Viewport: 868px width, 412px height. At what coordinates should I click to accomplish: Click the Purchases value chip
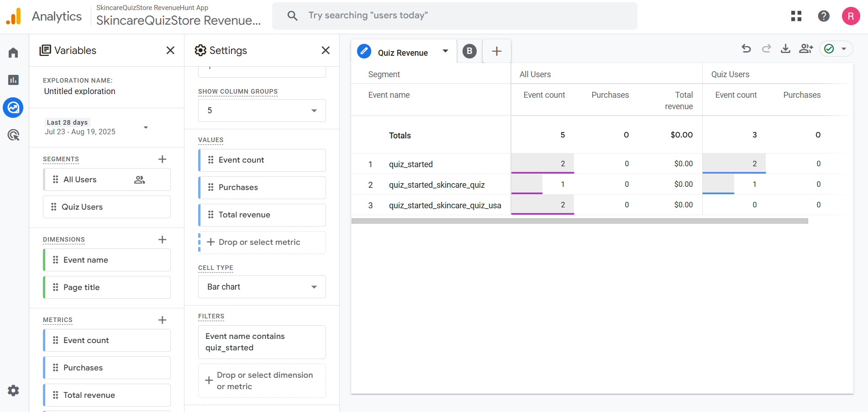(x=262, y=188)
